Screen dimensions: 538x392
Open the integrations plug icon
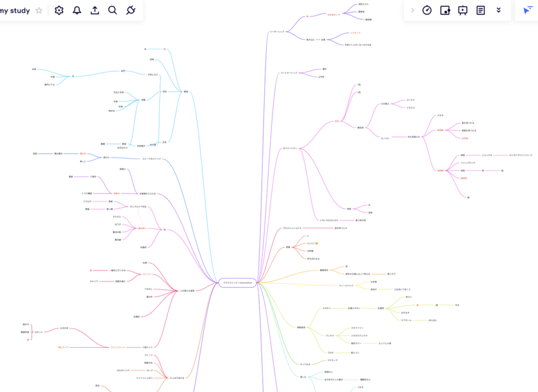(131, 10)
